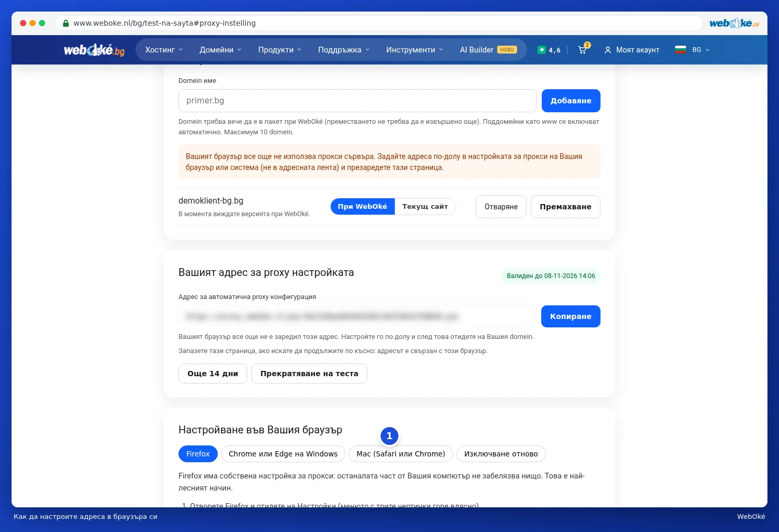
Task: Click Прекратяване на теста button
Action: [309, 374]
